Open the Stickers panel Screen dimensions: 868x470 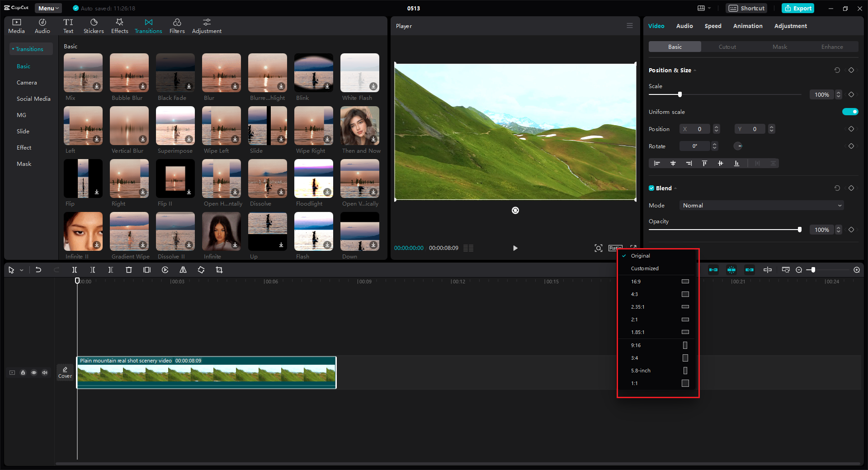[x=94, y=25]
